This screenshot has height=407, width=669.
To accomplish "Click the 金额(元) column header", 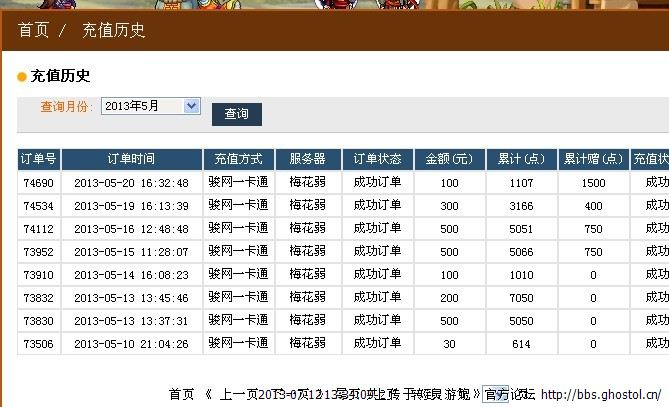I will 449,159.
